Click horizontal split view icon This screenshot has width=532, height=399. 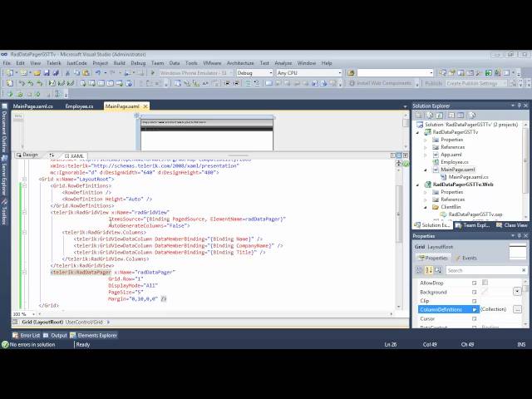tap(399, 155)
